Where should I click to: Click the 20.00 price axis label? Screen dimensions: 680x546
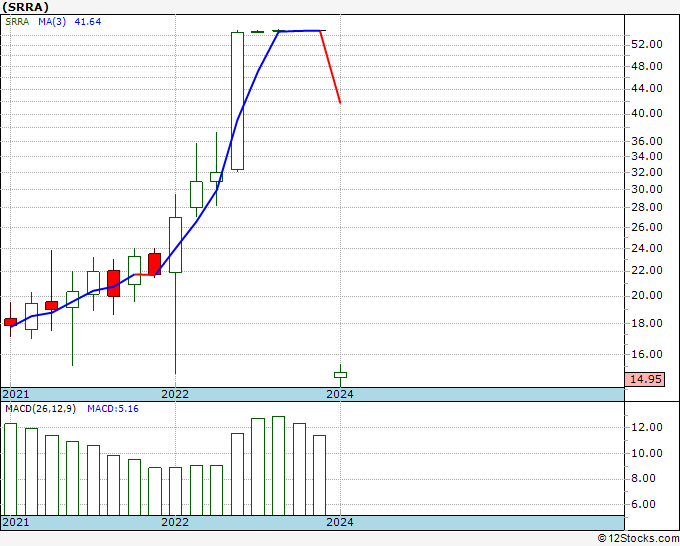[647, 295]
